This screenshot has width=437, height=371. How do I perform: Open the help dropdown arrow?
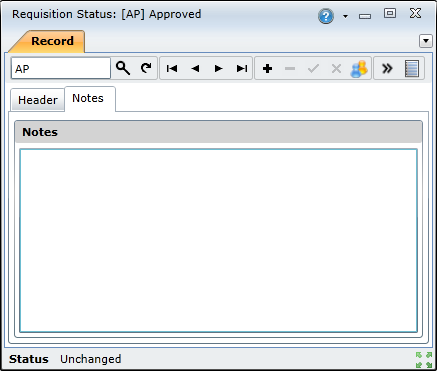coord(345,16)
